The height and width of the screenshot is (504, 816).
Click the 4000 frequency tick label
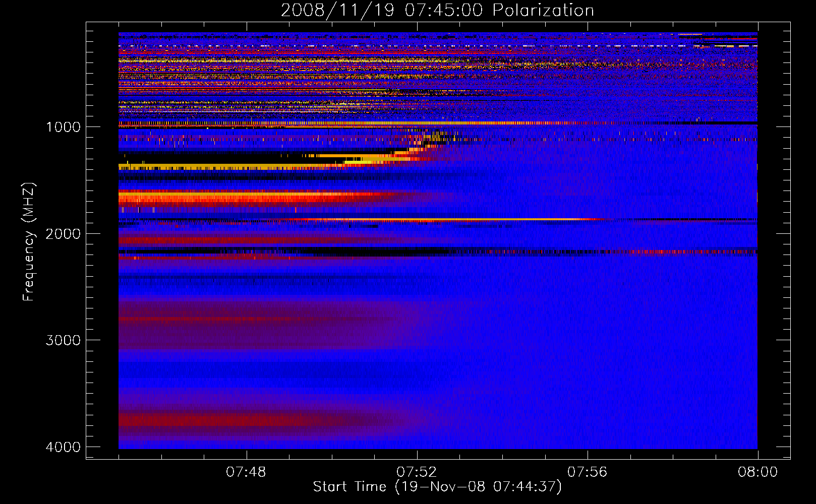(64, 447)
